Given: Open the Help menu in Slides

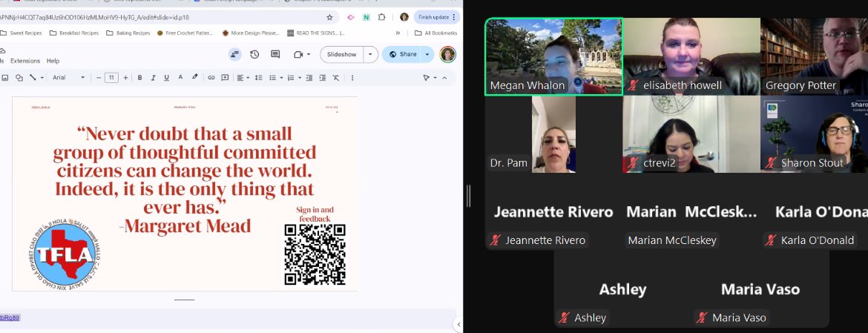Looking at the screenshot, I should coord(53,61).
